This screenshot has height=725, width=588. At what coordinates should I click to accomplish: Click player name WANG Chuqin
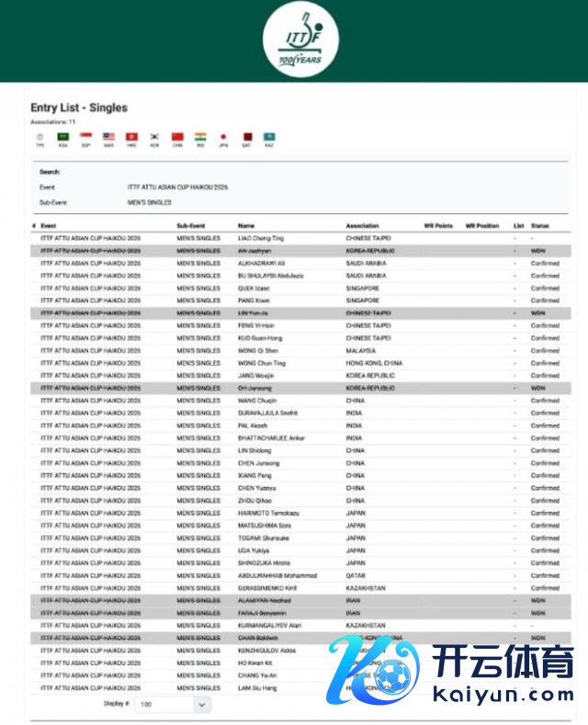tap(257, 401)
